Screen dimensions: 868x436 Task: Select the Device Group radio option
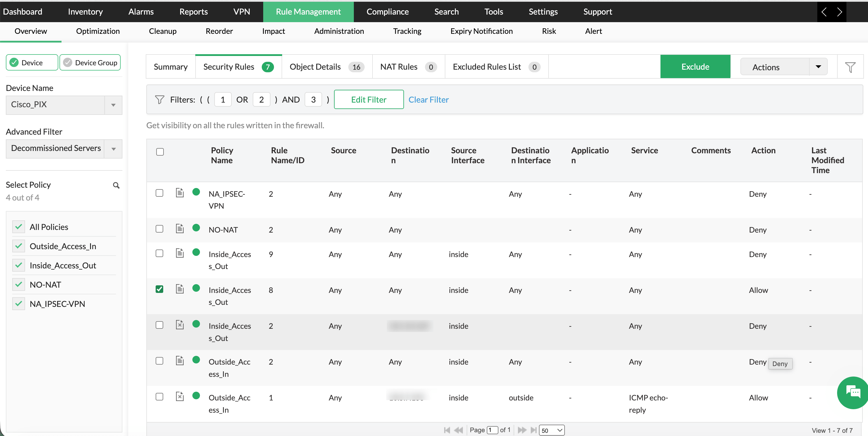pyautogui.click(x=90, y=63)
